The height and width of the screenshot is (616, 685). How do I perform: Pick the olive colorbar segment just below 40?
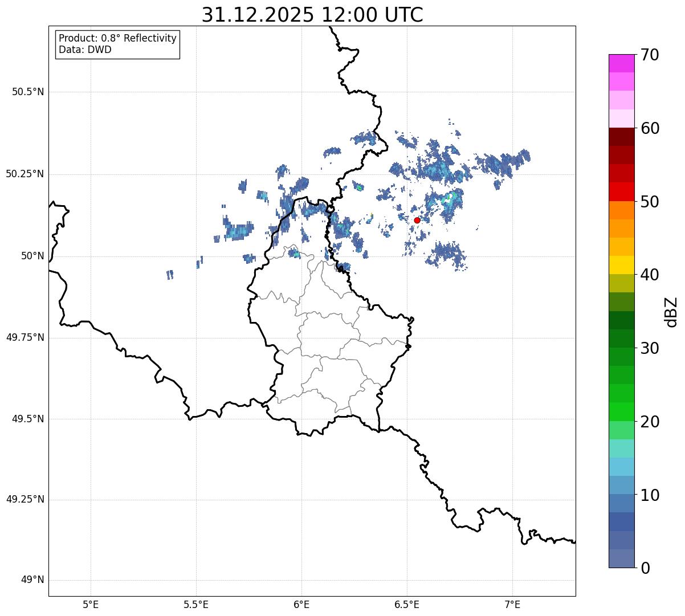[x=622, y=283]
